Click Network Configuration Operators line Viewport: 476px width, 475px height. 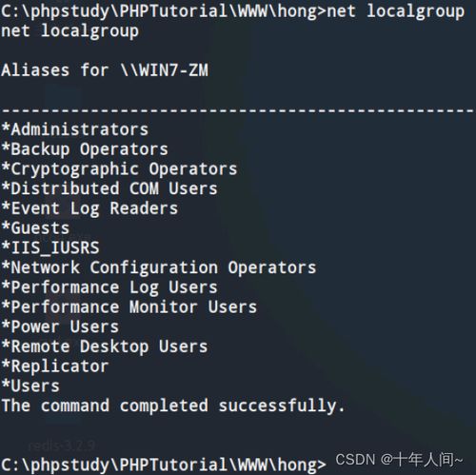pos(159,267)
